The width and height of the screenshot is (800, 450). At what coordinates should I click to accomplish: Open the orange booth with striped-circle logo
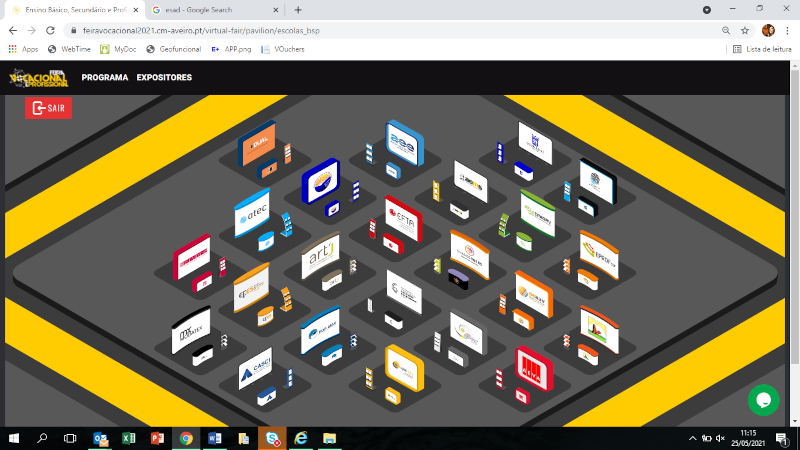point(534,294)
